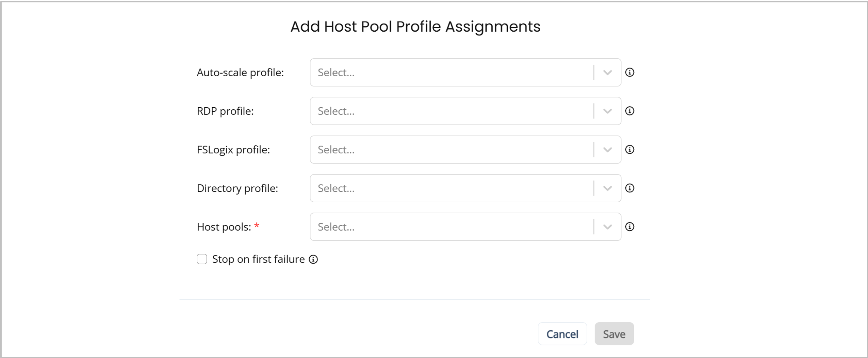Click the Stop on first failure label text
The image size is (868, 358).
[258, 259]
